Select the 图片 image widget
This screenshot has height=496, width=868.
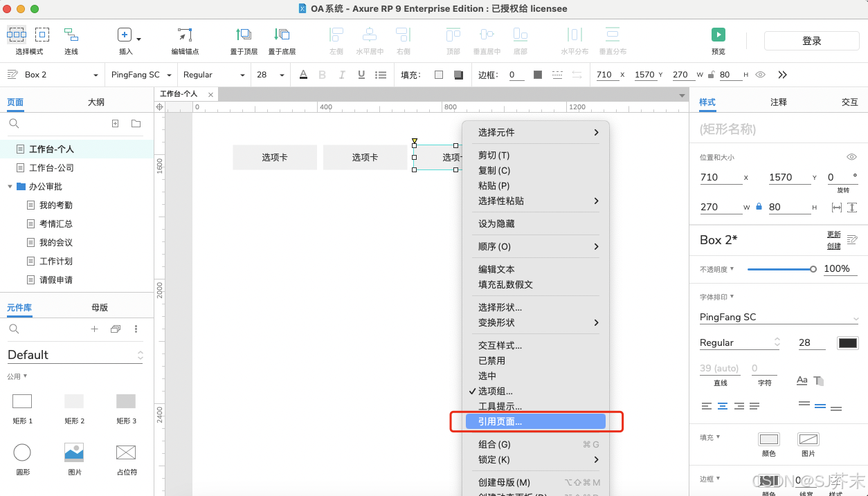tap(74, 458)
